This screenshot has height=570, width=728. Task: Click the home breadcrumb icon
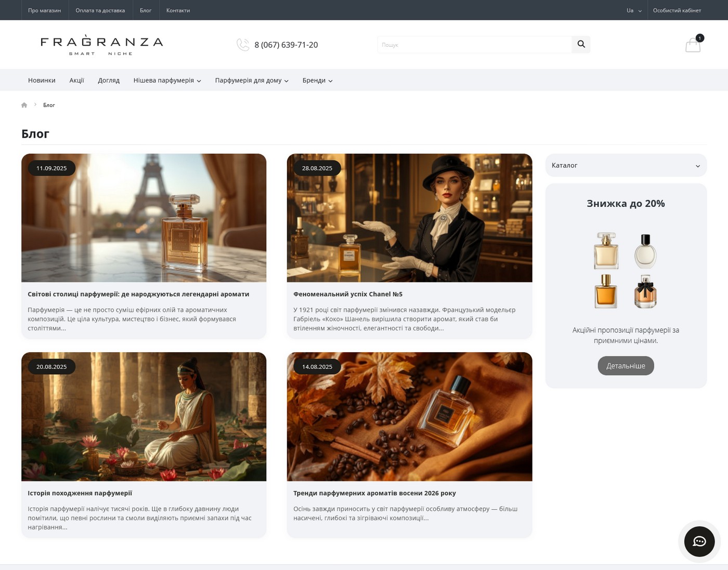[24, 105]
